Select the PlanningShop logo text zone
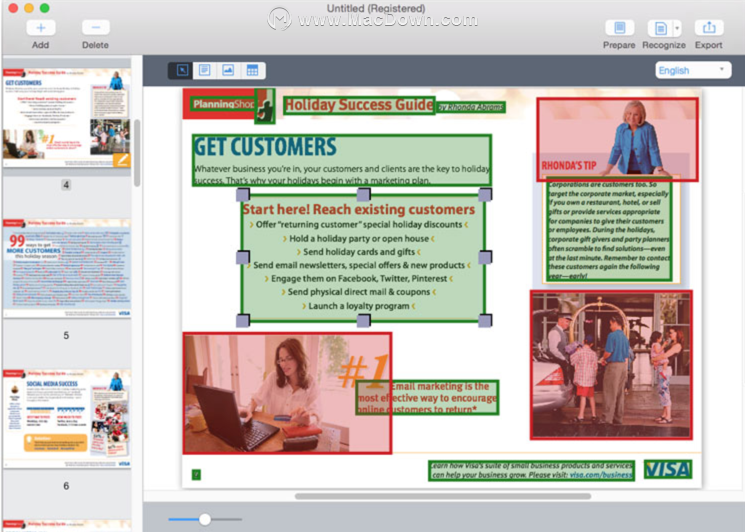This screenshot has height=532, width=745. 223,104
